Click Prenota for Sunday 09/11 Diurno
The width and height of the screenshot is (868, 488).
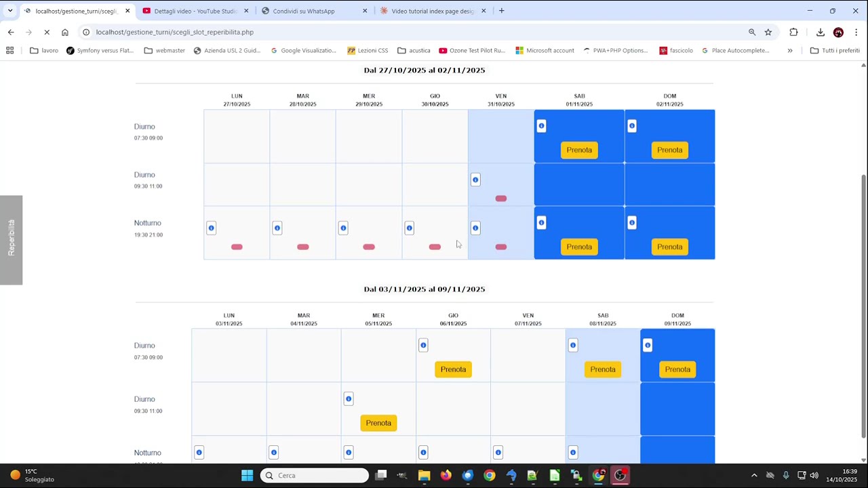pyautogui.click(x=677, y=369)
